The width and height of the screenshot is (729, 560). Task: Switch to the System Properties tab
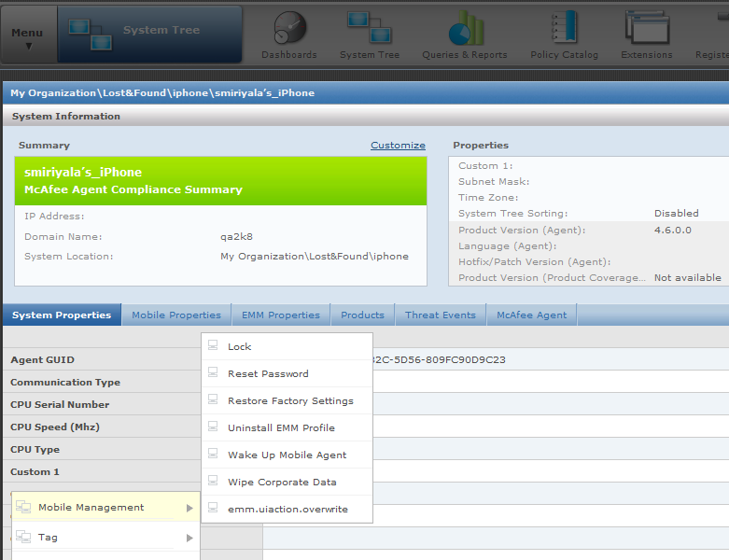(x=62, y=315)
